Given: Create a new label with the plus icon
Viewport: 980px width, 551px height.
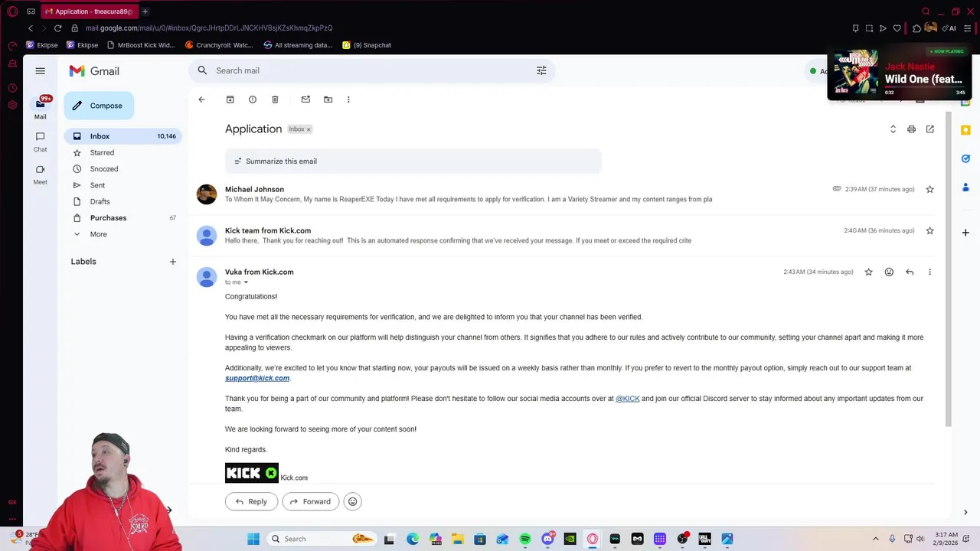Looking at the screenshot, I should click(x=172, y=262).
